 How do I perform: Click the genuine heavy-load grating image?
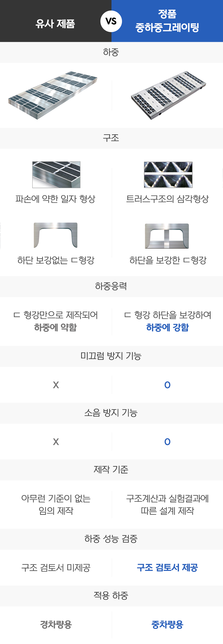click(168, 95)
